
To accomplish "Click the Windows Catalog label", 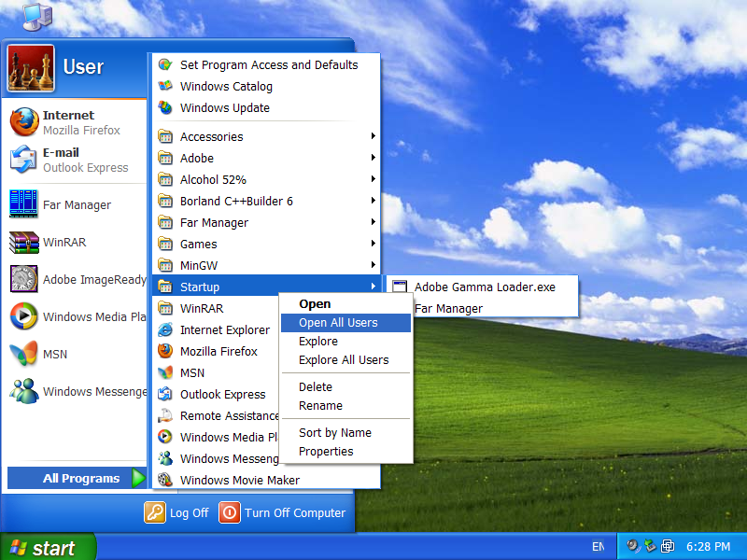I will 226,86.
